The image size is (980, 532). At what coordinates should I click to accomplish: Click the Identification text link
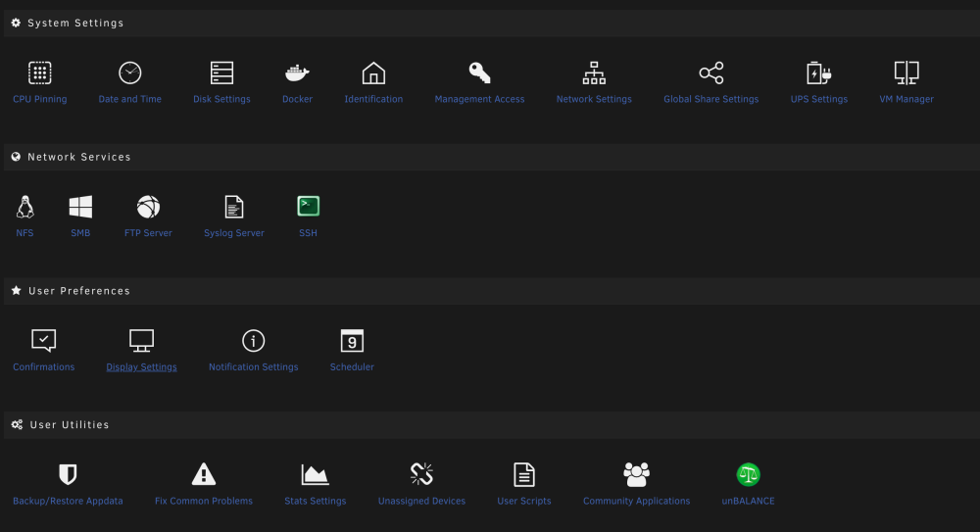click(373, 99)
